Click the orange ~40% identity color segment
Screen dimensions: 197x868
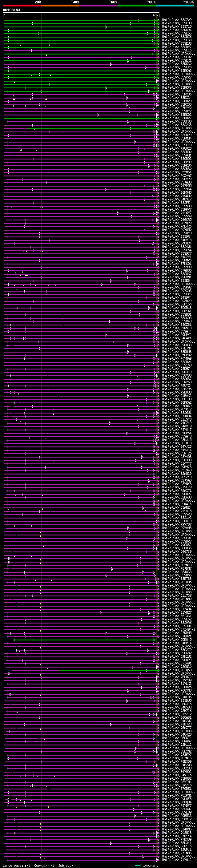pyautogui.click(x=60, y=6)
